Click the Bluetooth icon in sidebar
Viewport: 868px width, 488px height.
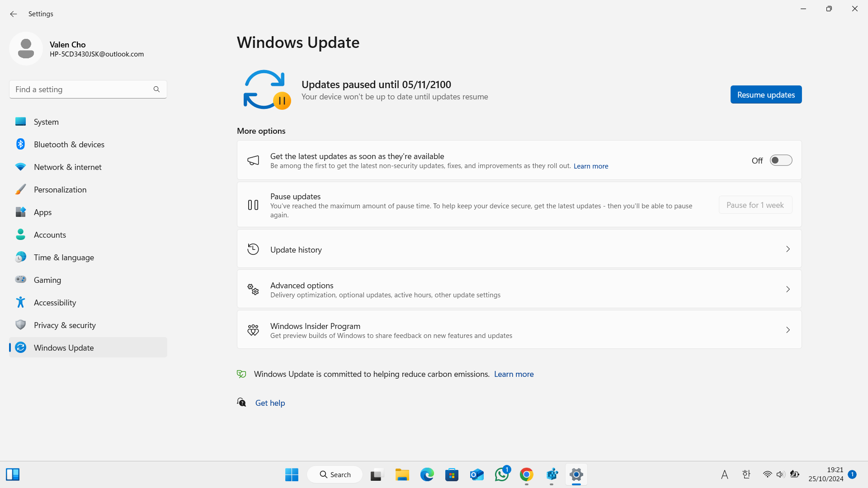coord(20,144)
